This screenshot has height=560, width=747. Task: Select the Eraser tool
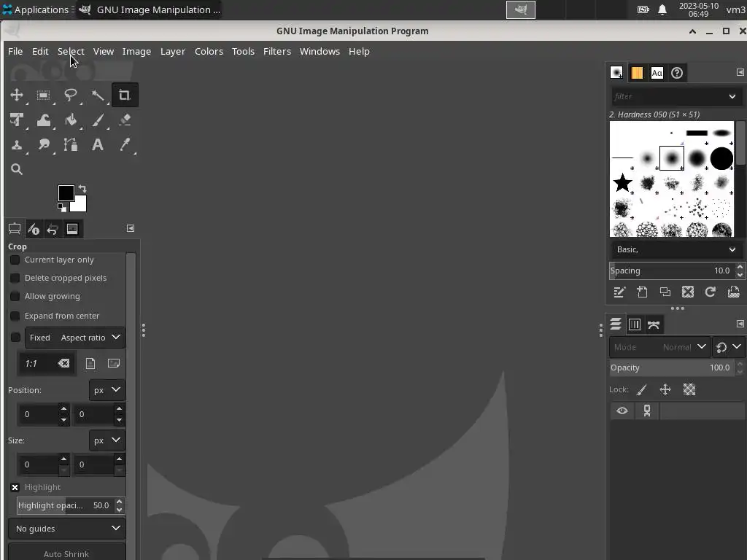125,120
